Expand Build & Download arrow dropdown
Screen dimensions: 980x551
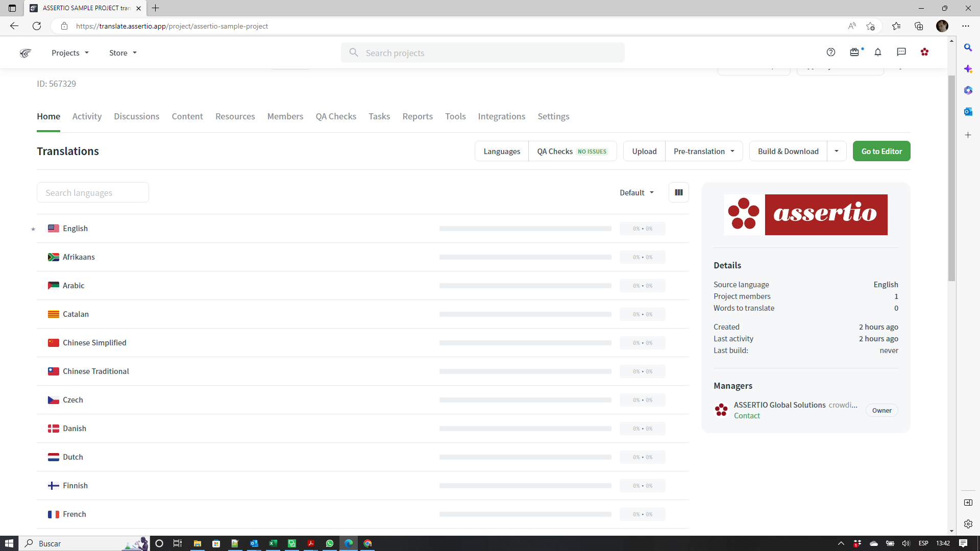(836, 151)
